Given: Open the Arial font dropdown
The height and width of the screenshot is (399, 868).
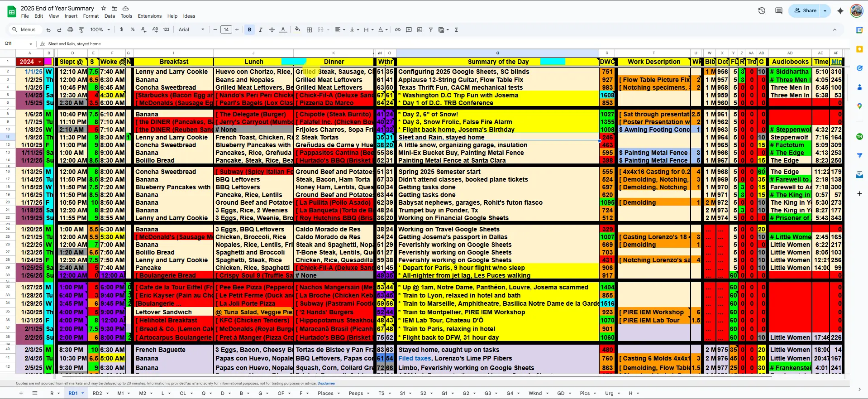Looking at the screenshot, I should (191, 30).
